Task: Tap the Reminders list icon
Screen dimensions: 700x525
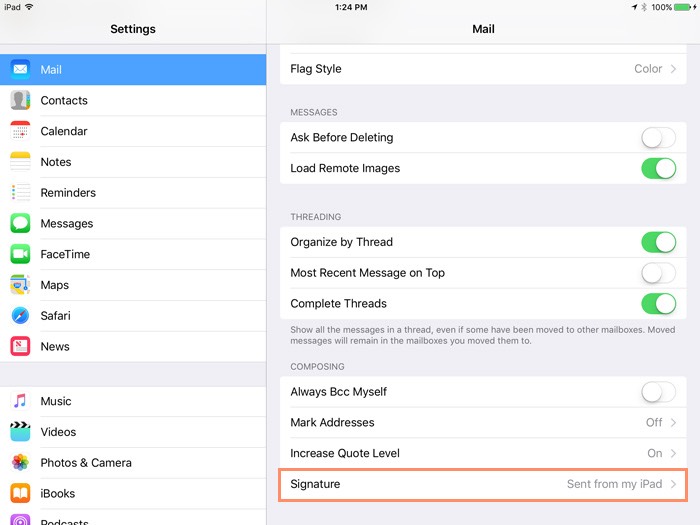Action: tap(20, 193)
